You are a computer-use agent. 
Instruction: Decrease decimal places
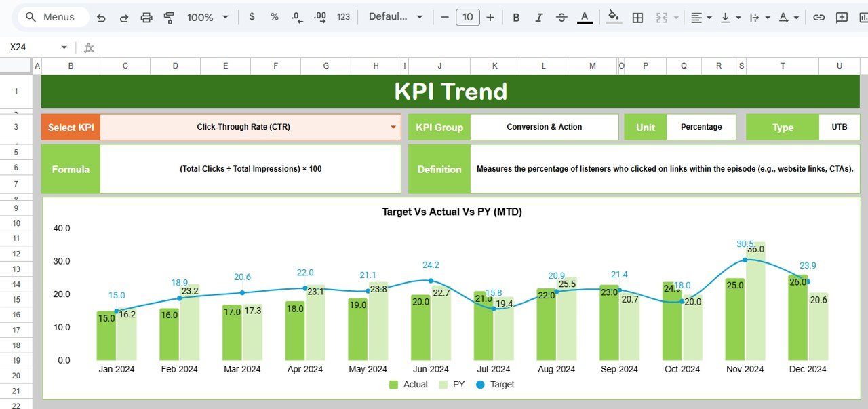pos(296,17)
